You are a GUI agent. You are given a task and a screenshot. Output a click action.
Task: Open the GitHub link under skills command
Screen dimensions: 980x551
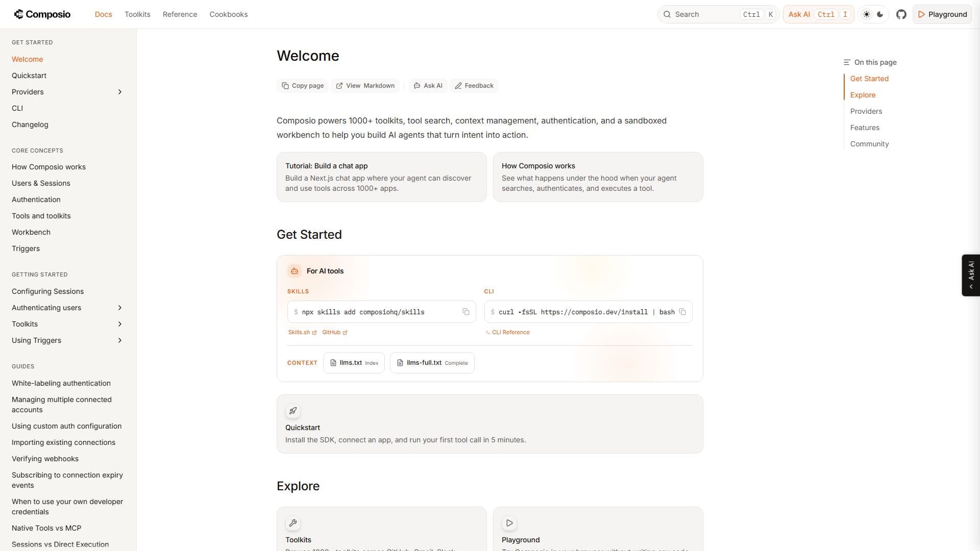[334, 332]
